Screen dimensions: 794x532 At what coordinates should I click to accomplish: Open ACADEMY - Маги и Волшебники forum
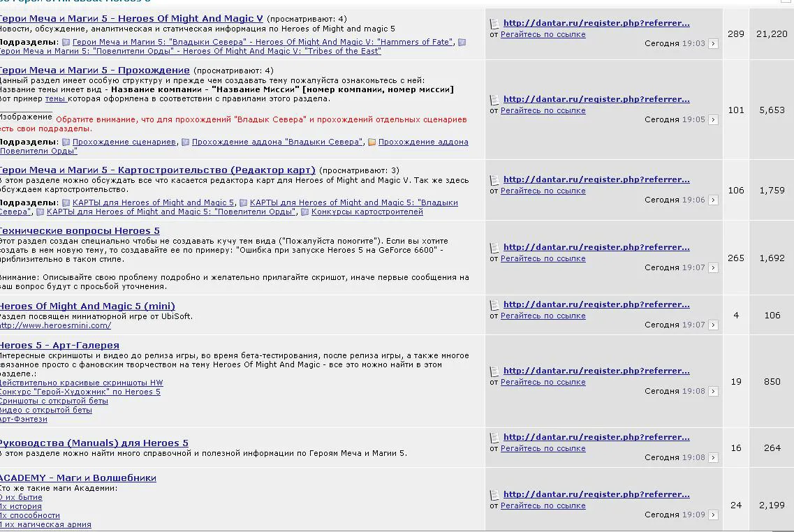click(78, 478)
